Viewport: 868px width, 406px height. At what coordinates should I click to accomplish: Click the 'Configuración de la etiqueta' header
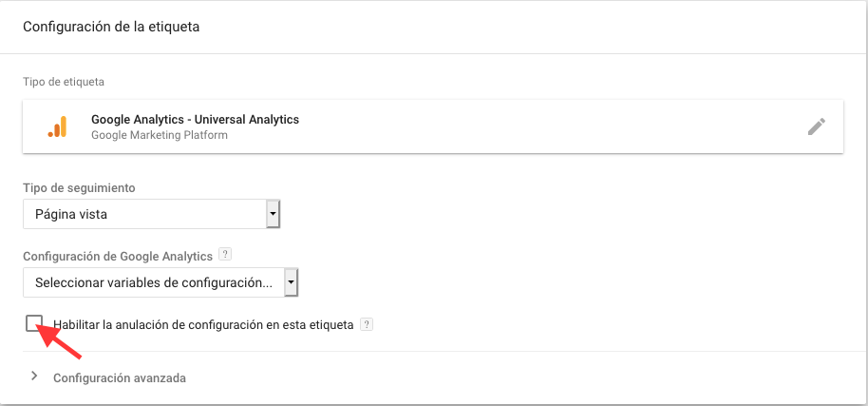coord(111,27)
